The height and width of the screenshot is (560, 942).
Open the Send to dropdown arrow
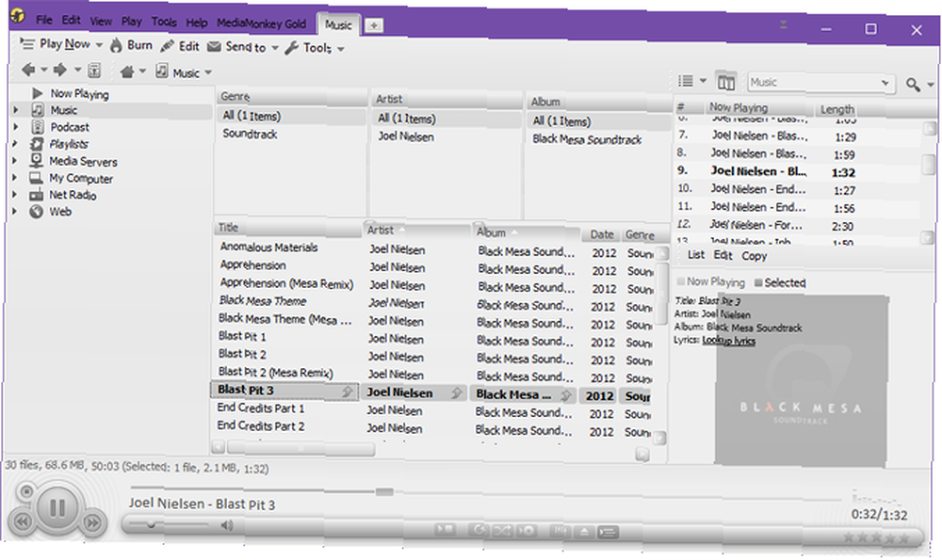coord(275,48)
